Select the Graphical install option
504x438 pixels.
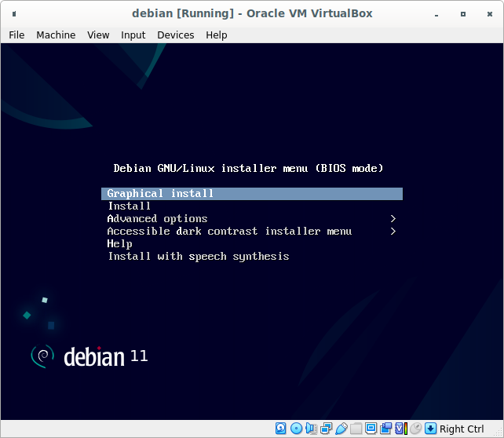pos(160,194)
